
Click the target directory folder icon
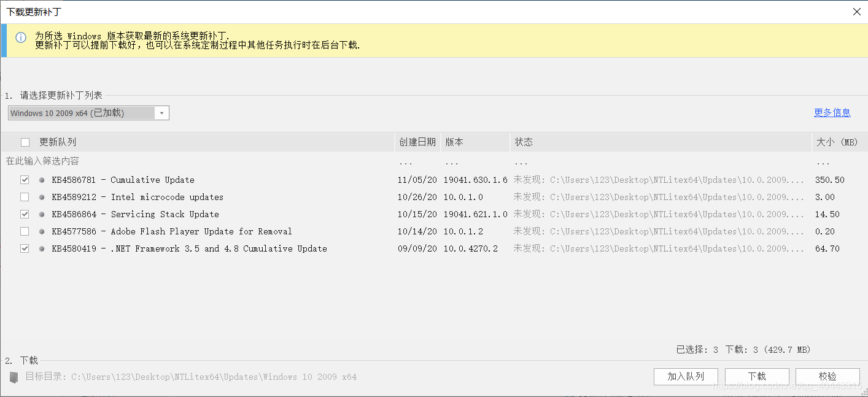(x=14, y=377)
